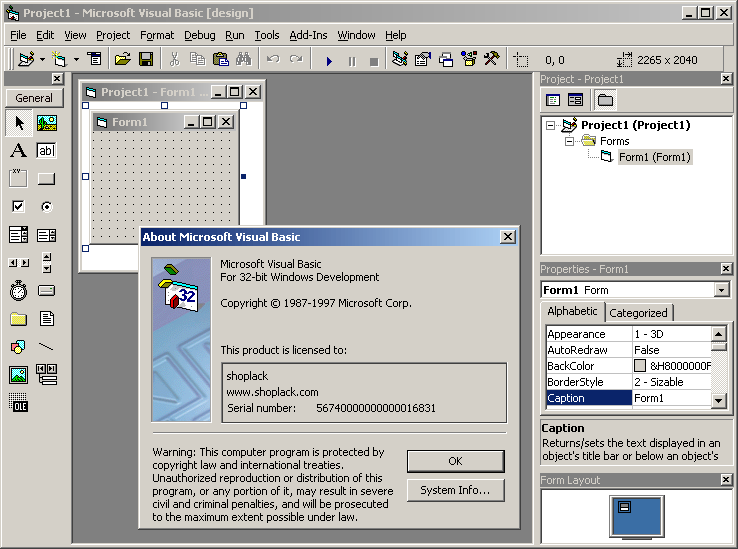The height and width of the screenshot is (549, 738).
Task: Switch to the Alphabetic properties tab
Action: click(x=572, y=311)
